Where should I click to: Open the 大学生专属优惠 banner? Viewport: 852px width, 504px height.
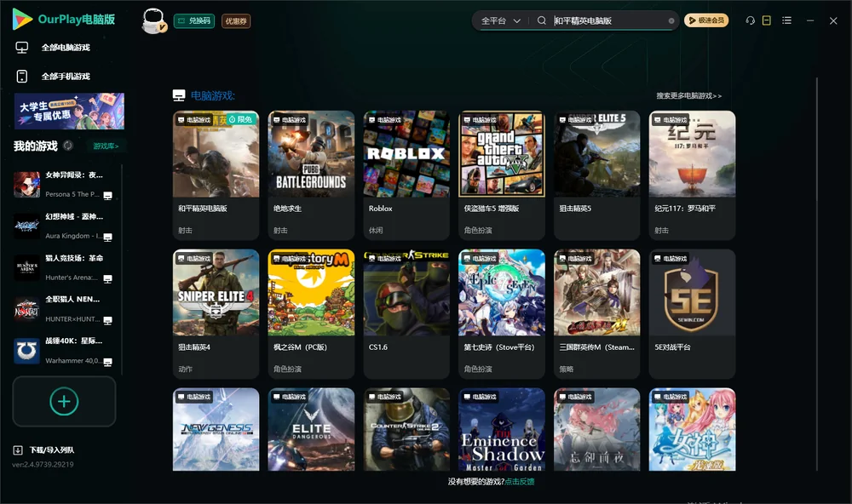[69, 112]
